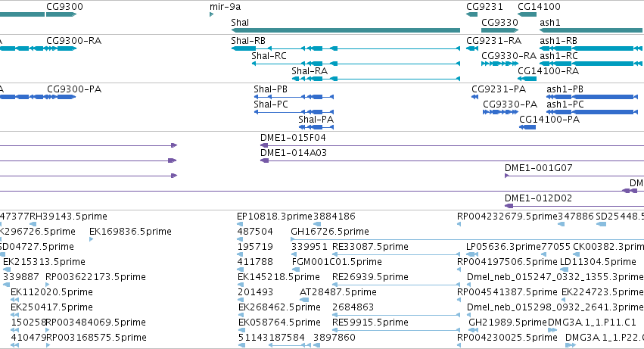Click the RP004197506.5prime EST label
The image size is (644, 349).
pos(507,262)
